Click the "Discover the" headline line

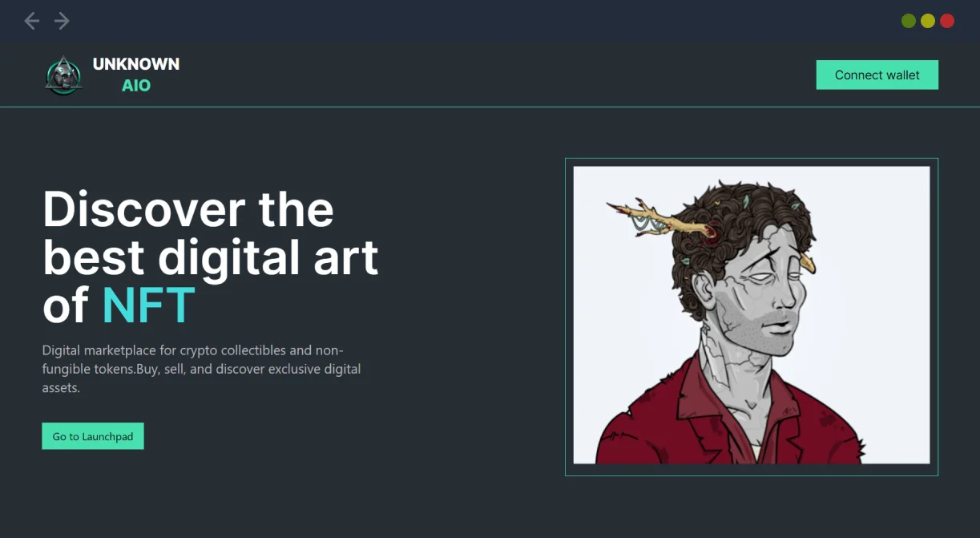coord(188,209)
